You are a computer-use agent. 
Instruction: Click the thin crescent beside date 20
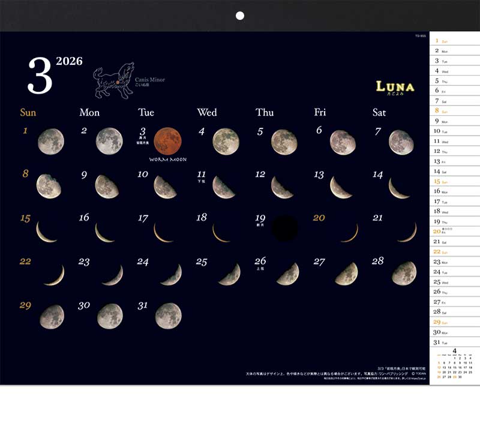349,233
